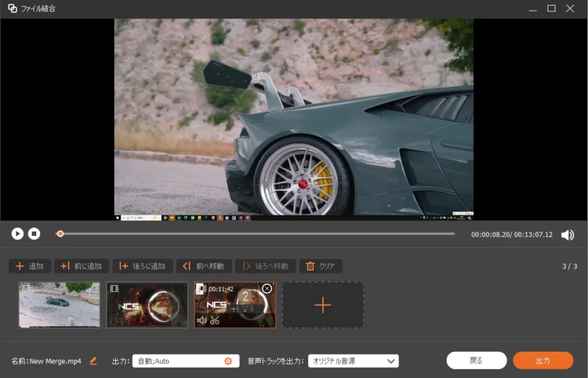This screenshot has height=378, width=588.
Task: Edit the file name with the pencil icon
Action: click(94, 361)
